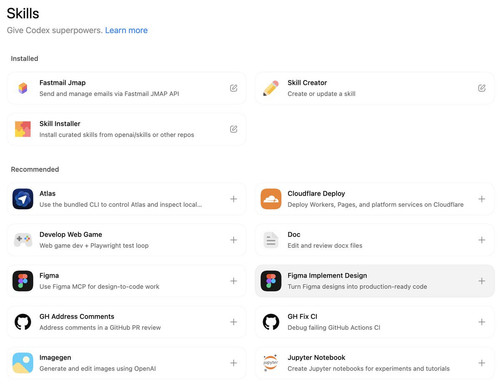
Task: Add the Cloudflare Deploy skill
Action: point(482,199)
